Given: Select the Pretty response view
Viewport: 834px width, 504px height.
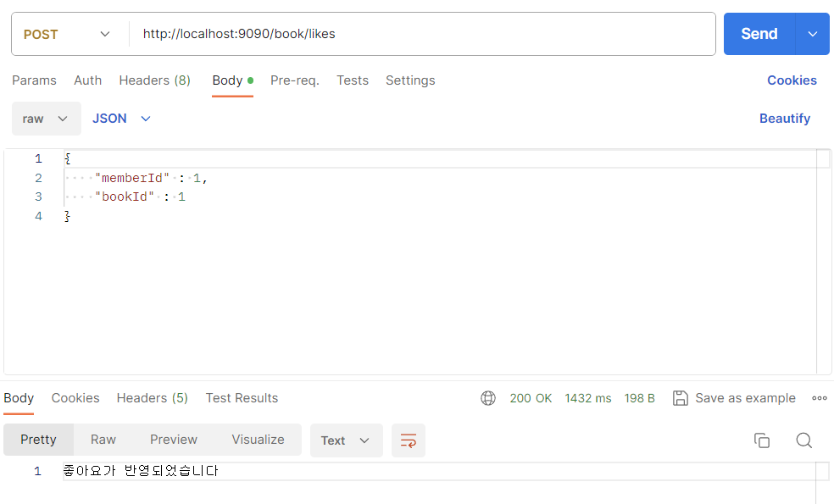Looking at the screenshot, I should pyautogui.click(x=38, y=440).
